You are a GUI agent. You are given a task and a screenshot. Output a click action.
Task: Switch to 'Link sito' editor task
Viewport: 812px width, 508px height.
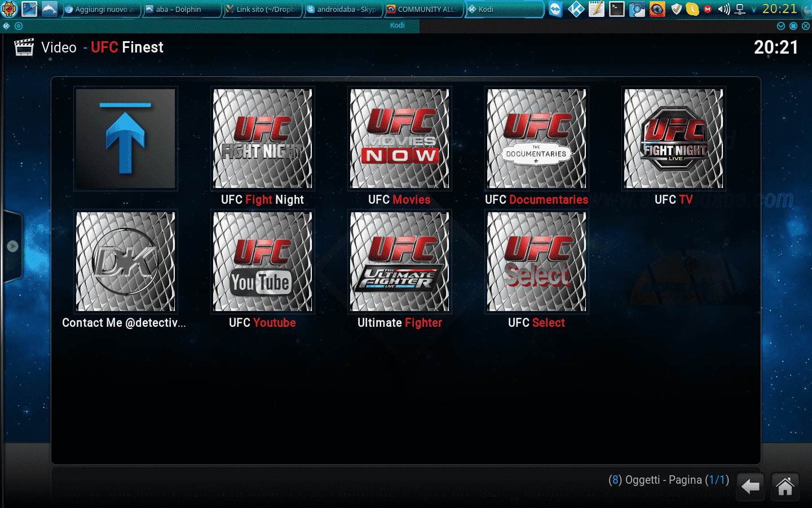tap(262, 10)
